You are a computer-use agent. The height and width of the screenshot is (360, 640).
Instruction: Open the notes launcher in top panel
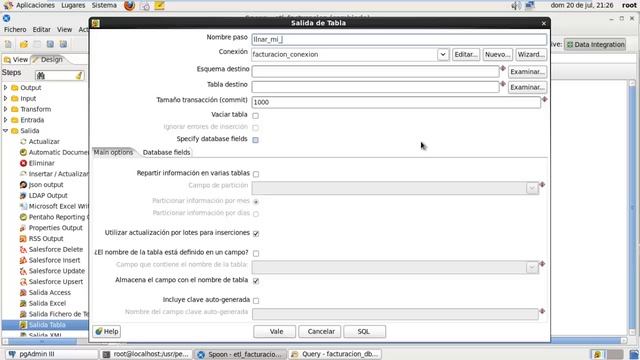tap(160, 5)
